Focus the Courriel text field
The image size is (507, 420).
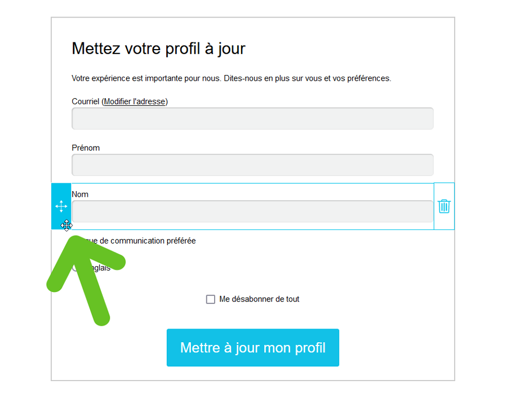coord(252,119)
